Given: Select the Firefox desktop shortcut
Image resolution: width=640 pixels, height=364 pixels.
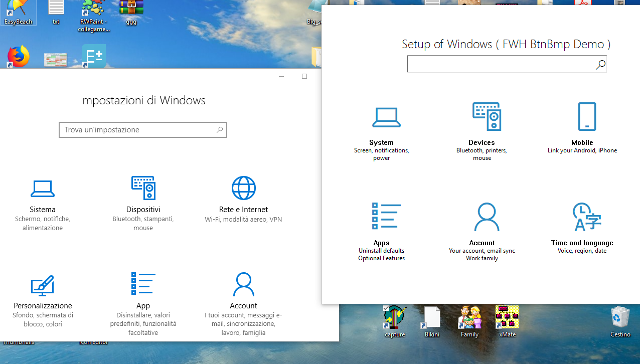Looking at the screenshot, I should 18,56.
